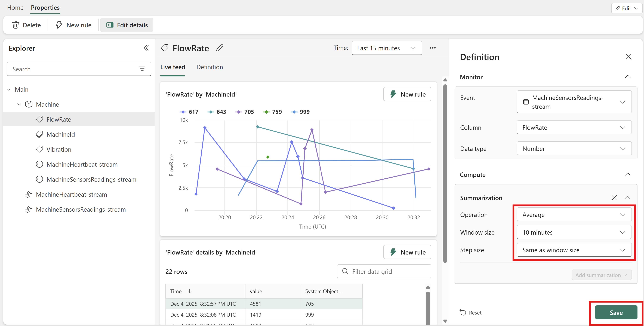Click the Delete trash icon

[x=16, y=25]
